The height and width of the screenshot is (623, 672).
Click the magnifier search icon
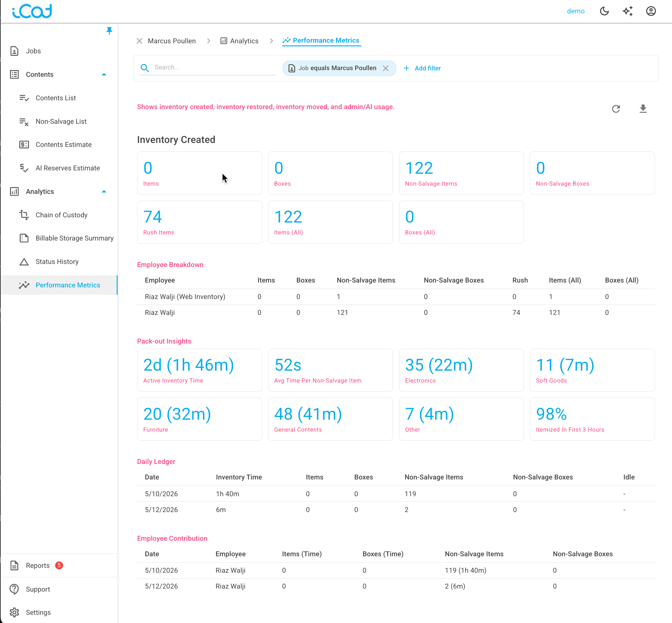[x=145, y=68]
